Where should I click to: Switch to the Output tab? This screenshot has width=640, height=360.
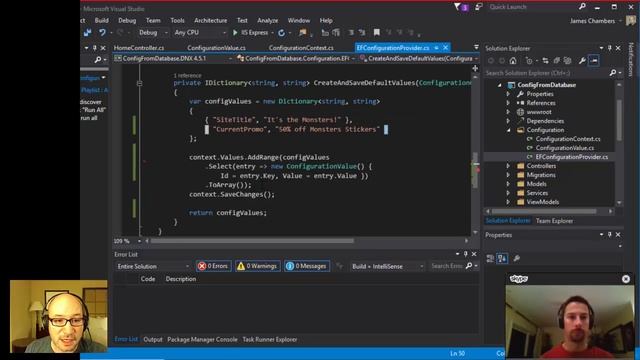pos(153,339)
